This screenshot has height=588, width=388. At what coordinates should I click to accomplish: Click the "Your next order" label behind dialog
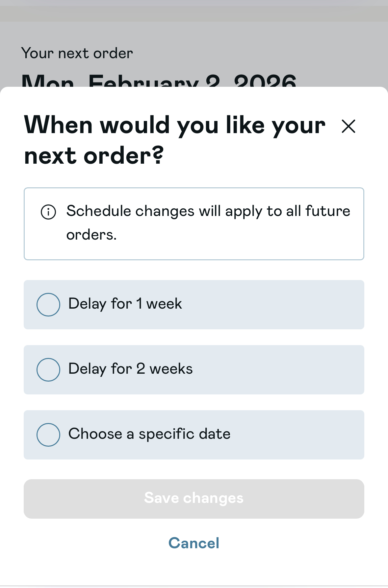coord(77,53)
